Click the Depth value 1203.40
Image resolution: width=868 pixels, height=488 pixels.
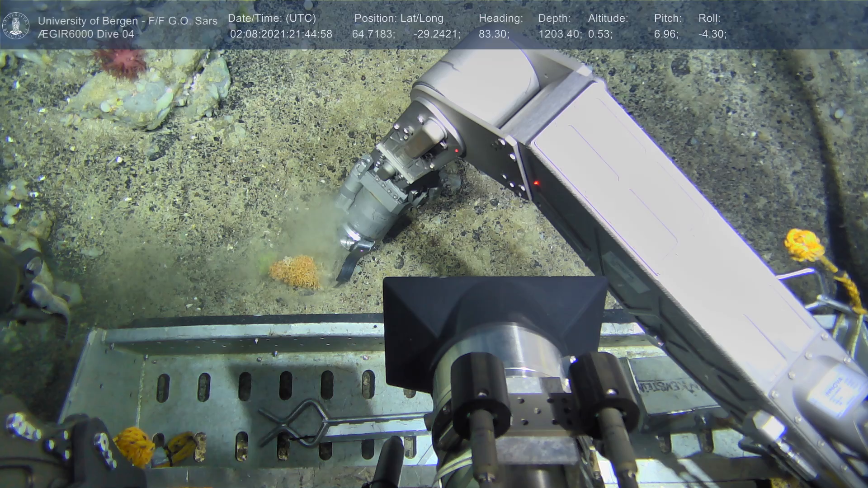pos(560,34)
